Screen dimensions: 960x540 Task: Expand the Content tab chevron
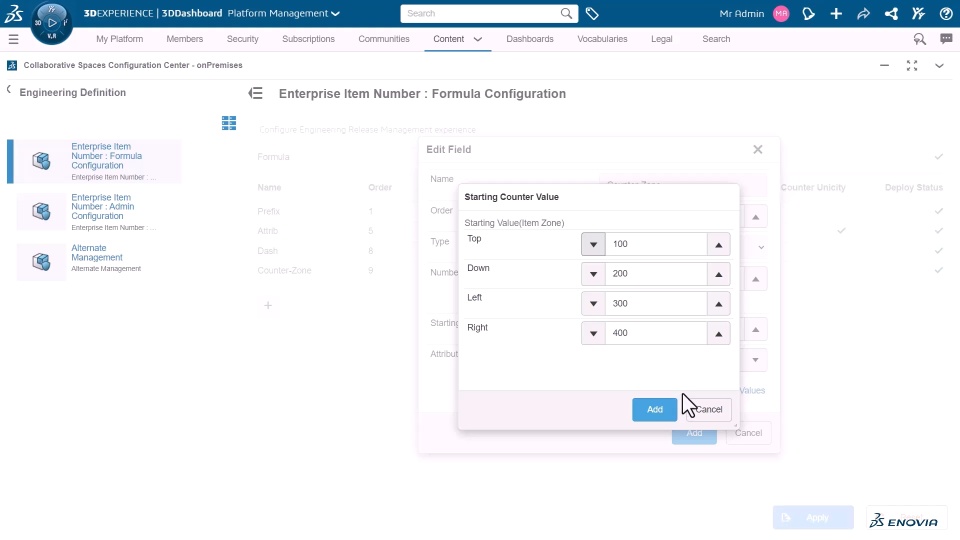(478, 39)
